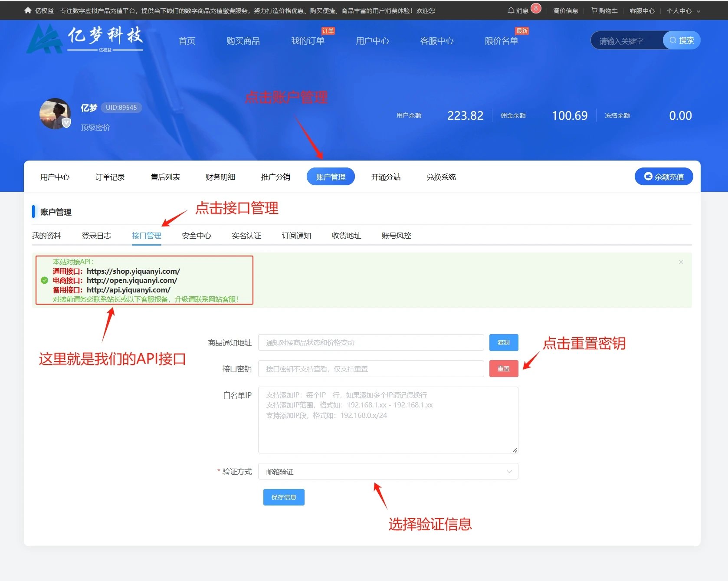
Task: Open the 个人中心 dropdown chevron
Action: coord(698,11)
